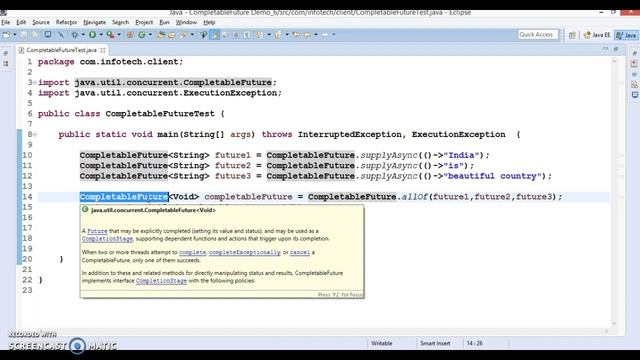The height and width of the screenshot is (360, 640).
Task: Click the Forward navigation arrow icon
Action: pyautogui.click(x=324, y=35)
